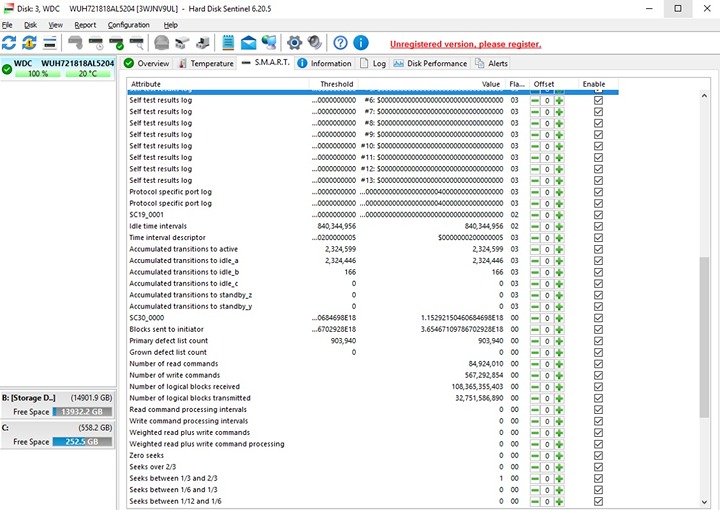Screen dimensions: 720x510
Task: Click the refresh-with-warning-sign toolbar icon
Action: 29,43
